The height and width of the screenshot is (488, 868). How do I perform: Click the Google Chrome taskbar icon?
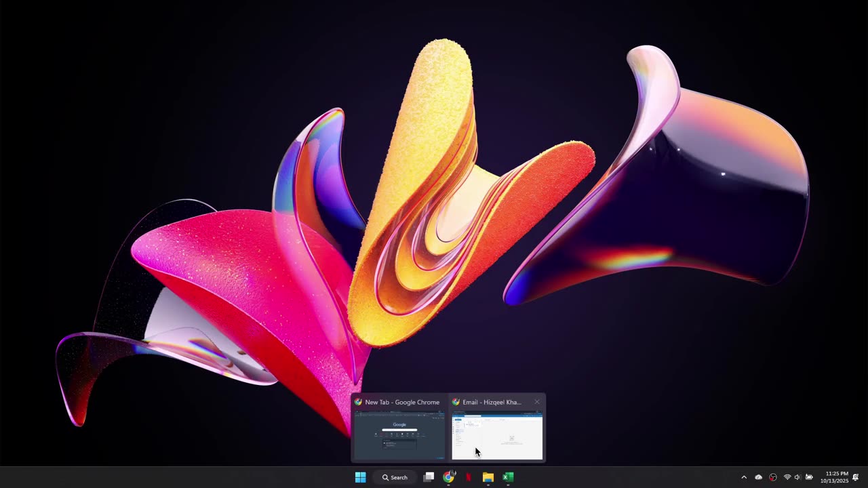click(x=448, y=477)
